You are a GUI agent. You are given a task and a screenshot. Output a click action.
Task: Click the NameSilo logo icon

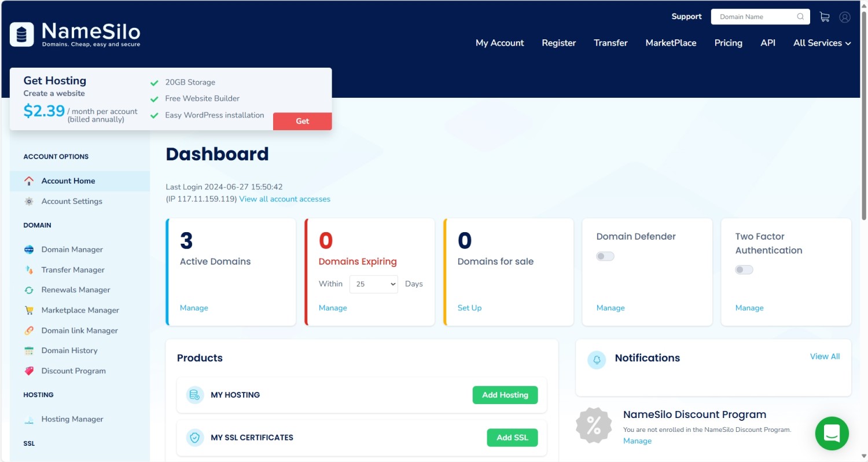pyautogui.click(x=21, y=34)
